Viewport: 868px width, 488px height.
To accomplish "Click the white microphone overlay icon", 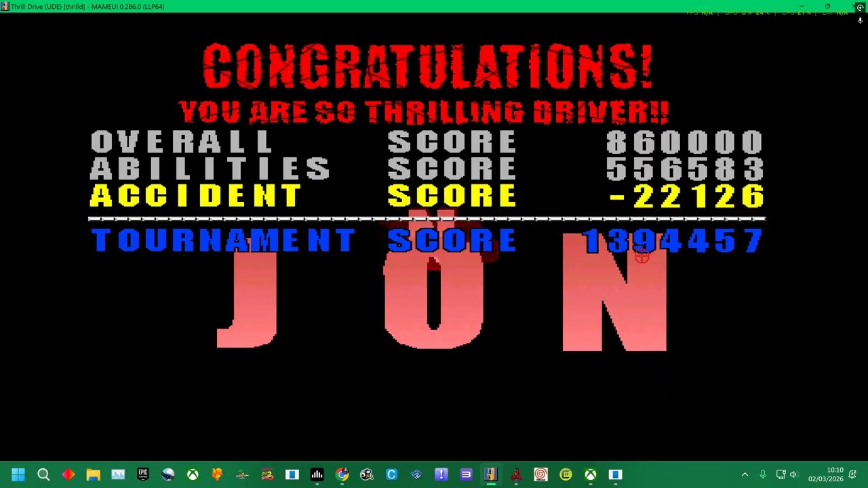I will pyautogui.click(x=860, y=21).
